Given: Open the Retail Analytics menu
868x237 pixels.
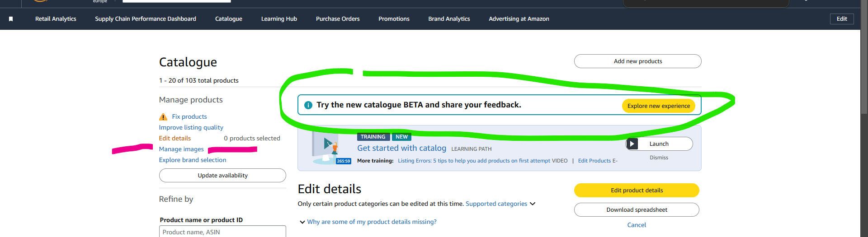Looking at the screenshot, I should [56, 19].
